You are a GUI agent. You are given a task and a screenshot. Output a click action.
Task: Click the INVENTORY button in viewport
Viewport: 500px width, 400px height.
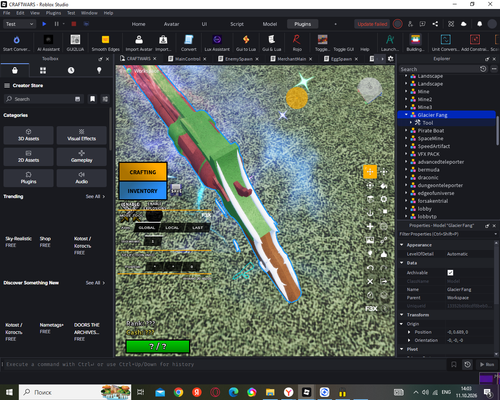coord(143,191)
